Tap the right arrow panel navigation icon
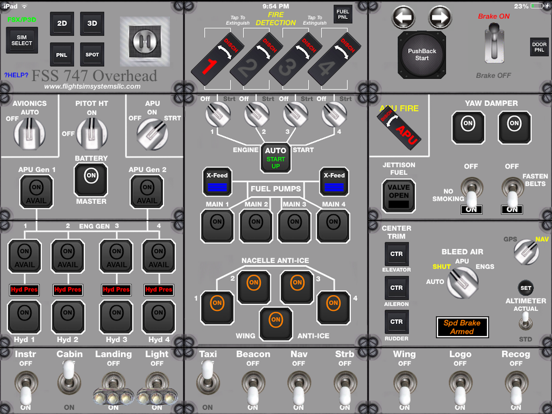 click(440, 17)
